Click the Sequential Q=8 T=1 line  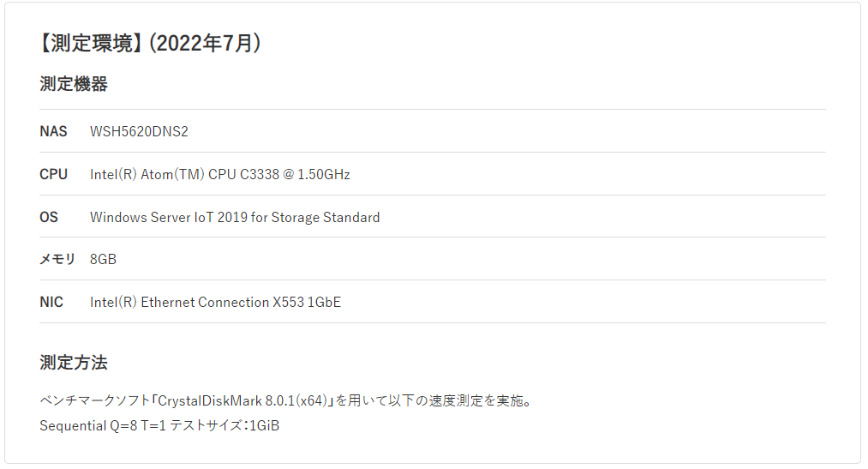pos(103,426)
